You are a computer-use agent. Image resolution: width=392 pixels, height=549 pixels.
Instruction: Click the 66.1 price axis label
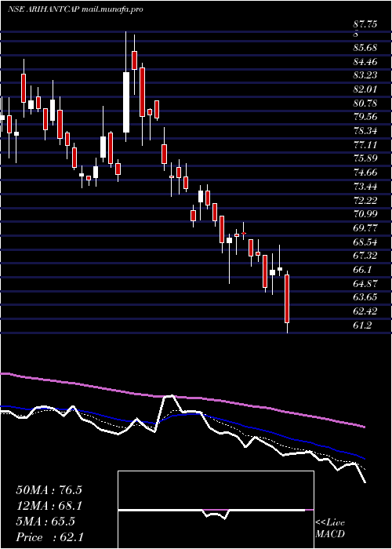tap(362, 270)
